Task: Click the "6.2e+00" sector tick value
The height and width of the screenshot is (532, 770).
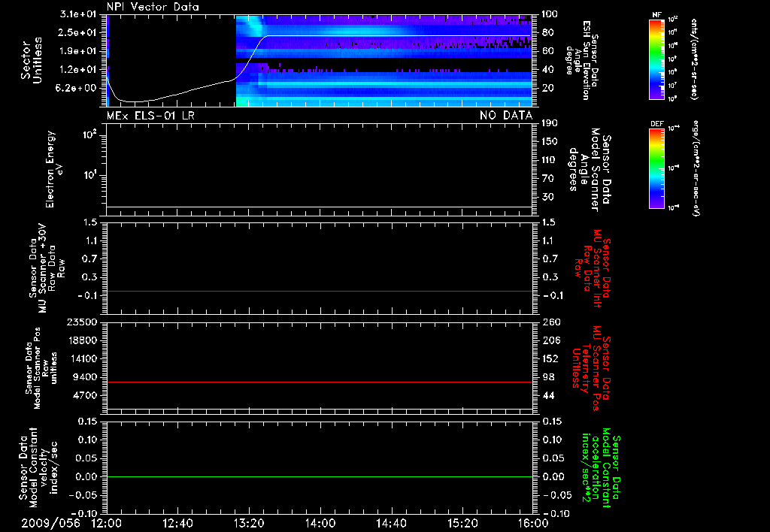Action: click(77, 89)
